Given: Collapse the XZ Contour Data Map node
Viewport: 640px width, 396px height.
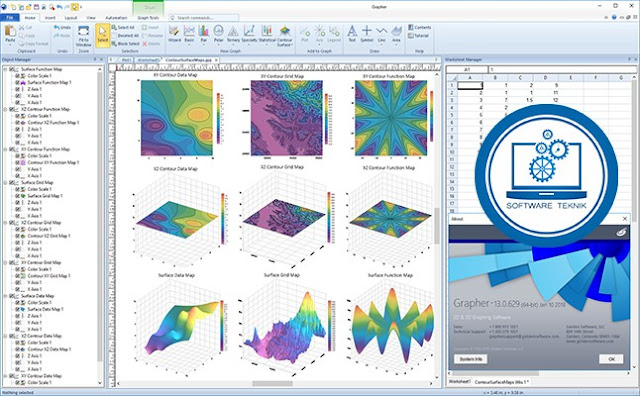Looking at the screenshot, I should pyautogui.click(x=5, y=336).
